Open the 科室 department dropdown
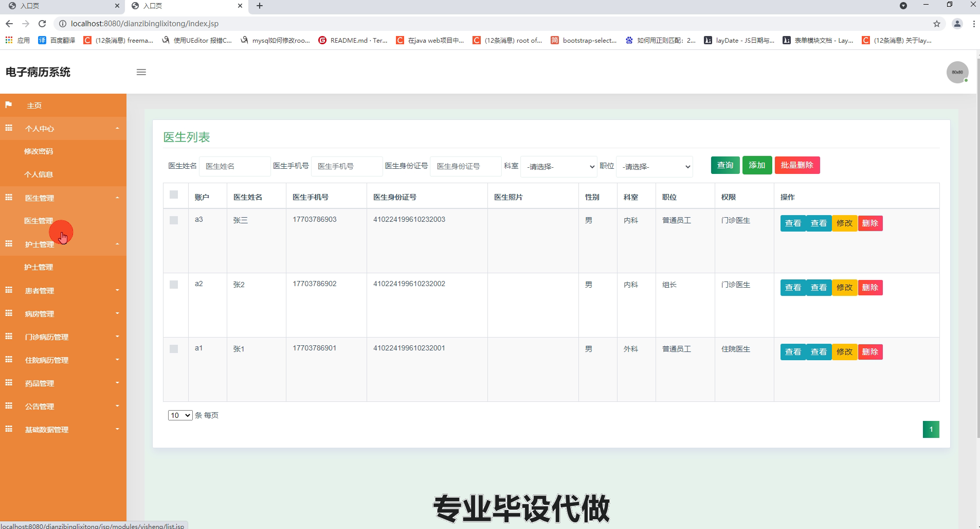Viewport: 980px width, 529px height. [559, 167]
